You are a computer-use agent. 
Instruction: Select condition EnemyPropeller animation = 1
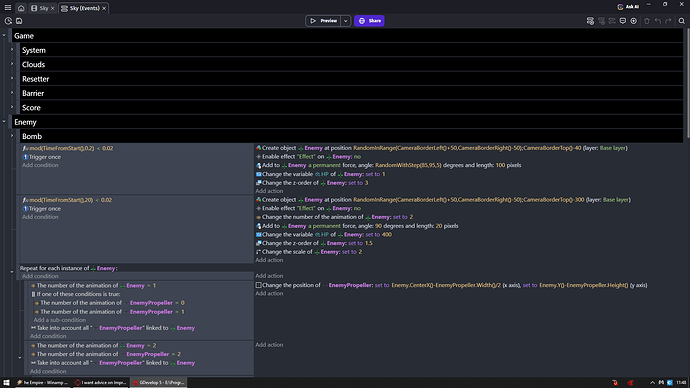pyautogui.click(x=110, y=311)
